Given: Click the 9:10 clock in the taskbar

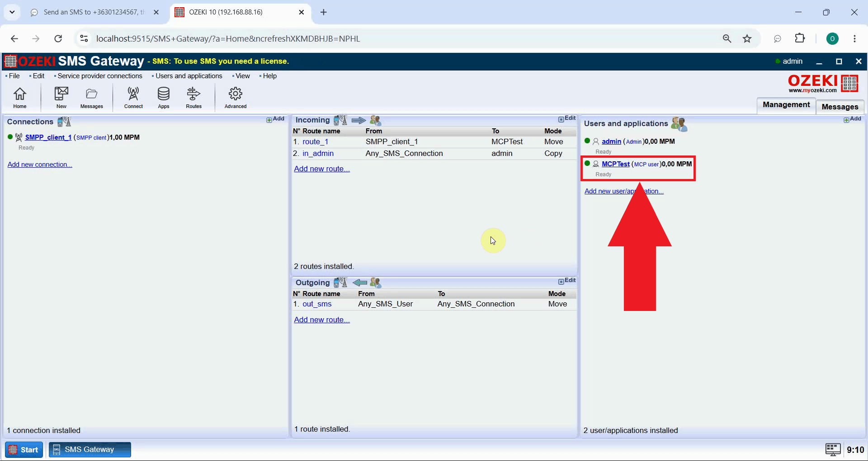Looking at the screenshot, I should pyautogui.click(x=855, y=450).
